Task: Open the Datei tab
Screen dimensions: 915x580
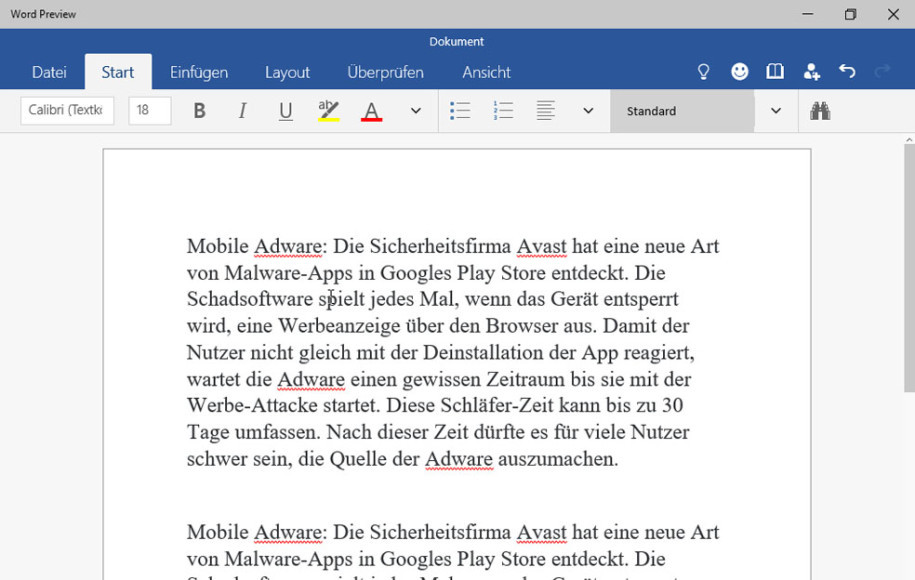Action: [49, 72]
